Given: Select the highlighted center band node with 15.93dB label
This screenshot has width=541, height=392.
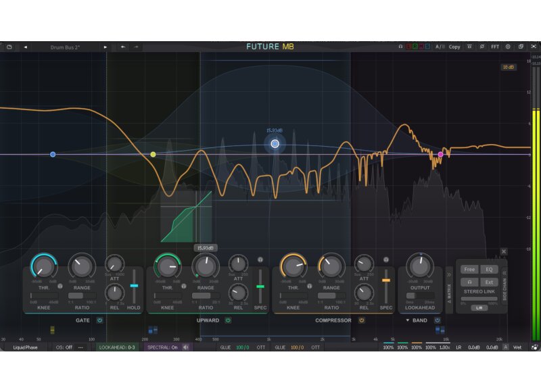Looking at the screenshot, I should point(275,144).
